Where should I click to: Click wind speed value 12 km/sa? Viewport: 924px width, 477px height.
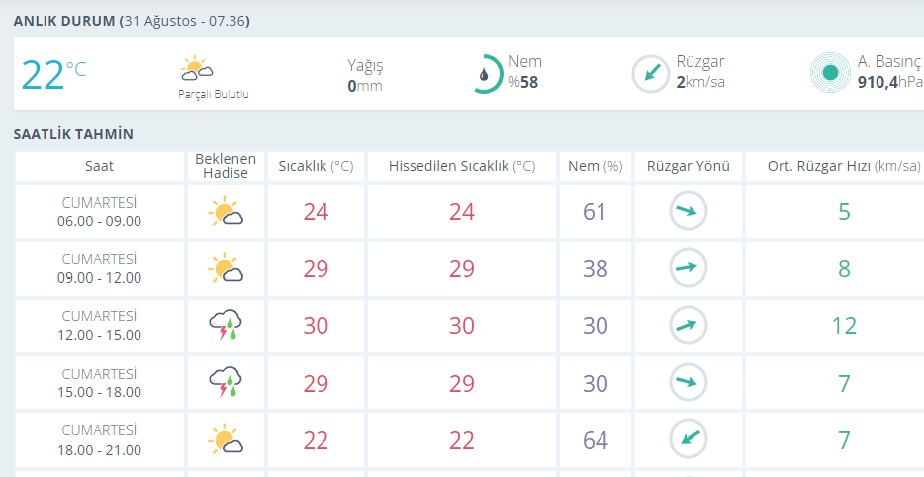click(x=843, y=326)
